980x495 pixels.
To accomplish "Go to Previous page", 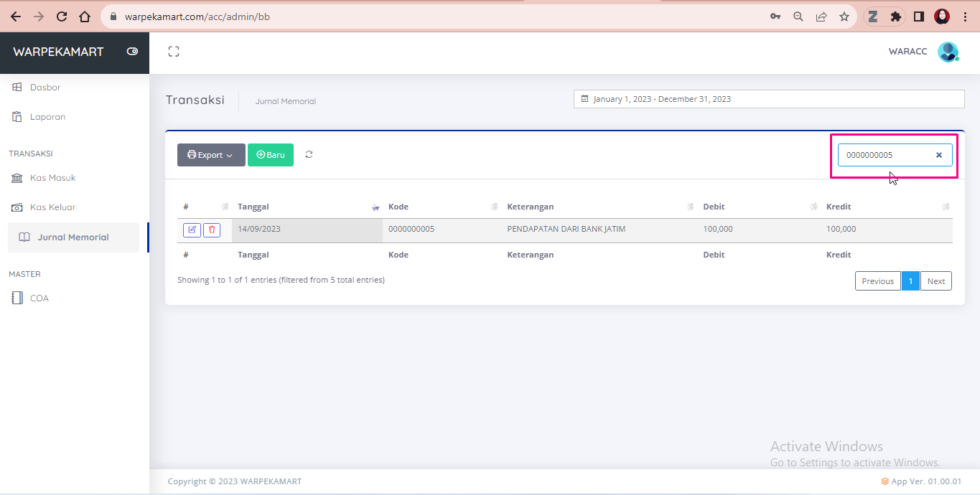I will click(x=877, y=281).
